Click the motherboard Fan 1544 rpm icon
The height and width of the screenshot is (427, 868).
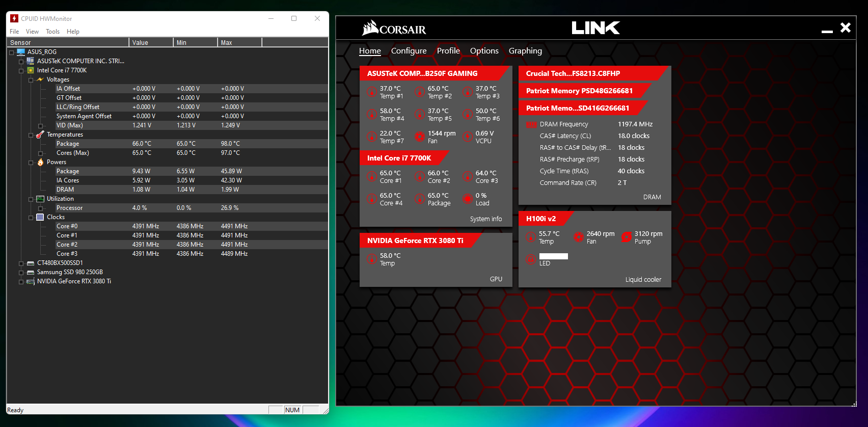click(x=419, y=137)
